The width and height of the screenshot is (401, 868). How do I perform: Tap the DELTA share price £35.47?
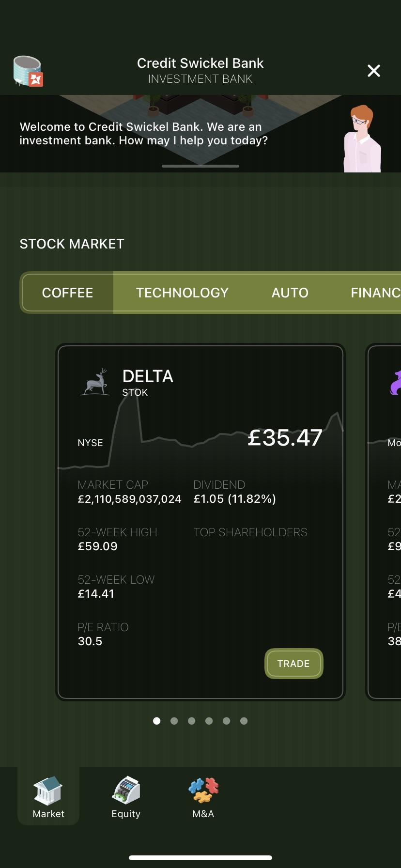(285, 438)
